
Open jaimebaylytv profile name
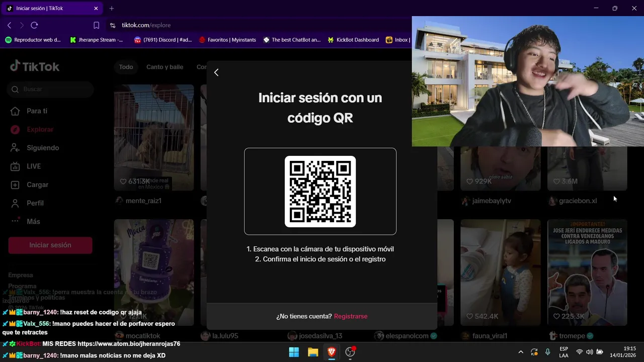point(492,201)
